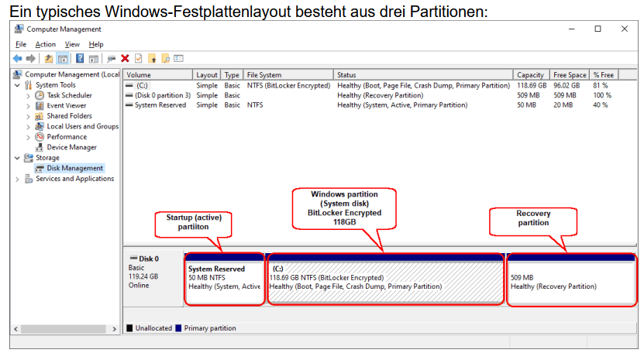
Task: Select the Computer Management (Local) root node
Action: tap(72, 74)
